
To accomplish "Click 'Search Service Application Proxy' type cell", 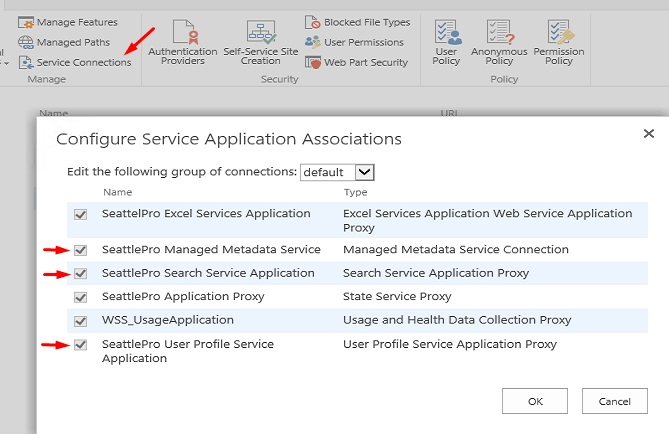I will click(436, 273).
